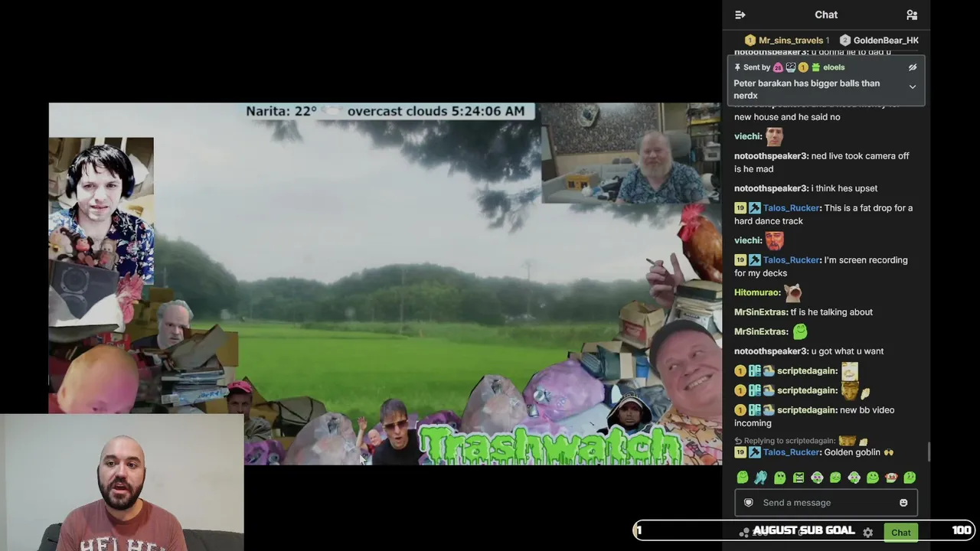980x551 pixels.
Task: Click username Hitomurao in chat
Action: (757, 292)
